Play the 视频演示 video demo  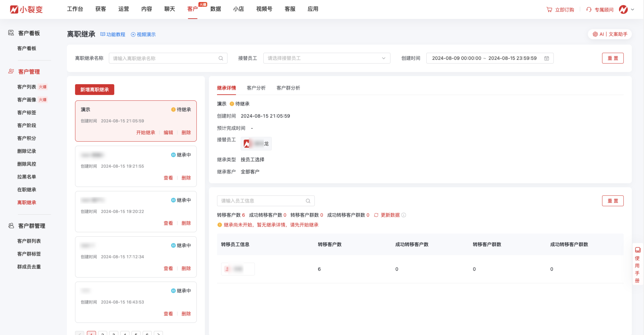[x=143, y=34]
